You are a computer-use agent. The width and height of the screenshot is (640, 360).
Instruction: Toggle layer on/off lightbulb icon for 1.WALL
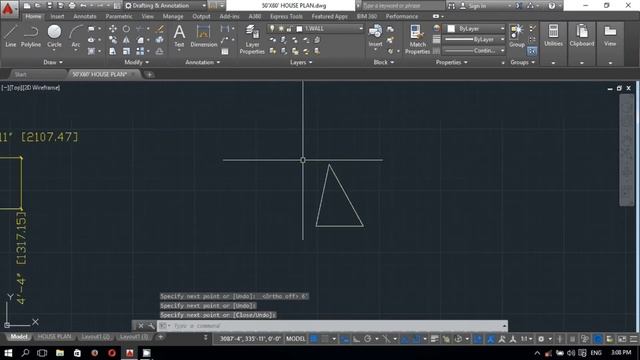(x=272, y=29)
